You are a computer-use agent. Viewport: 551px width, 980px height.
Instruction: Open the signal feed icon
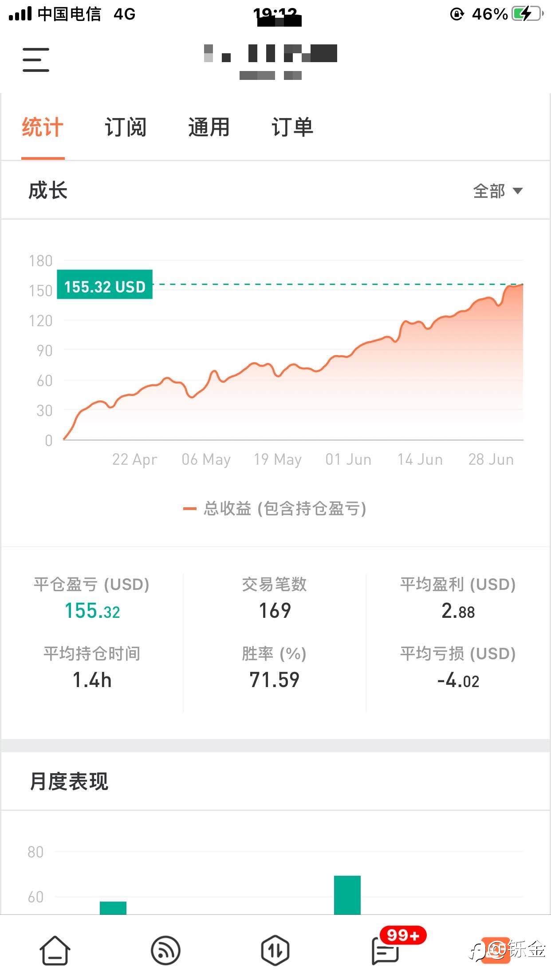165,951
